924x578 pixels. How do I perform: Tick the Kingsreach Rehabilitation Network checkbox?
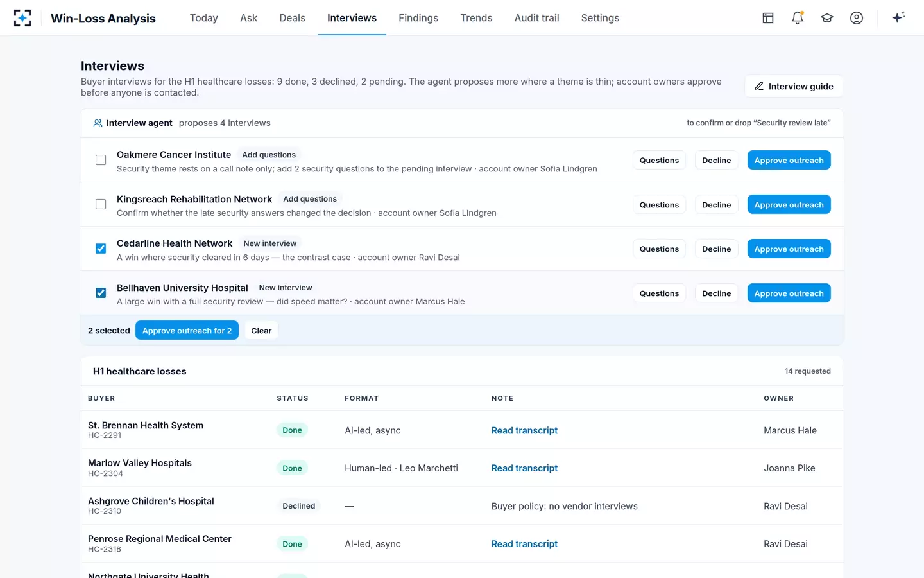(101, 204)
